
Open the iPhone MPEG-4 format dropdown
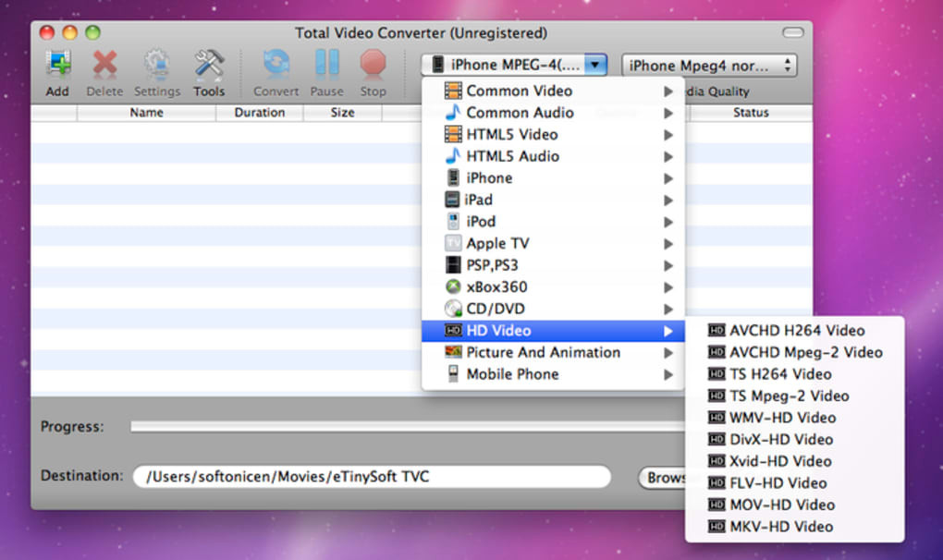point(514,65)
